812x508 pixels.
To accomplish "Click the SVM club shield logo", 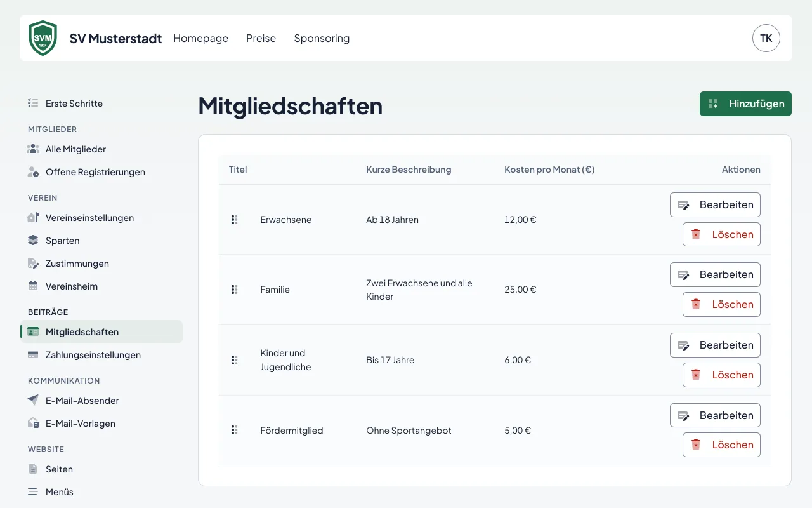I will coord(43,38).
